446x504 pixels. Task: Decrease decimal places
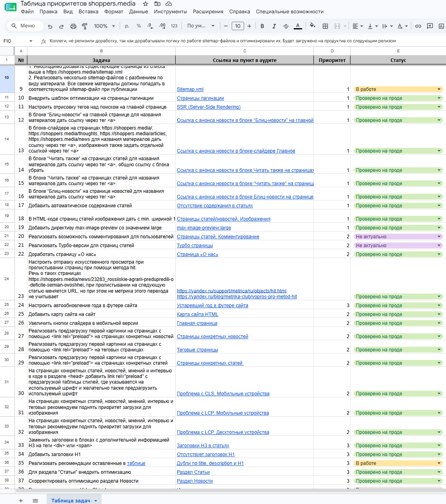[x=150, y=26]
